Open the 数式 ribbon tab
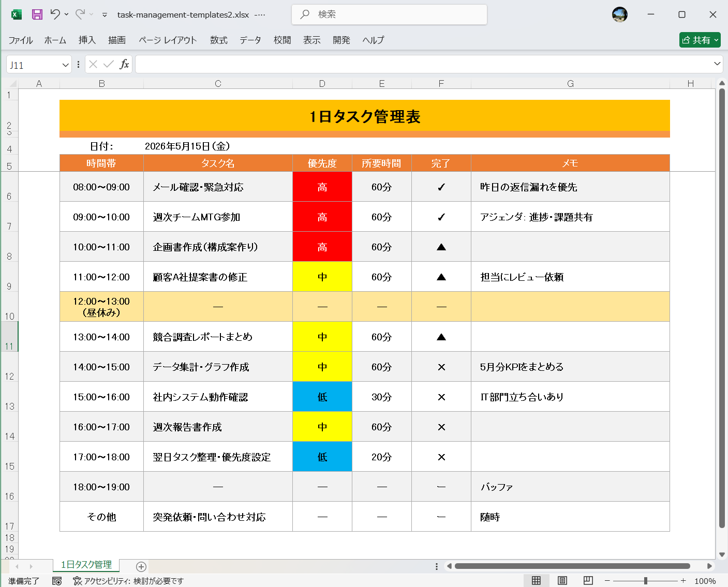The height and width of the screenshot is (587, 728). (219, 40)
